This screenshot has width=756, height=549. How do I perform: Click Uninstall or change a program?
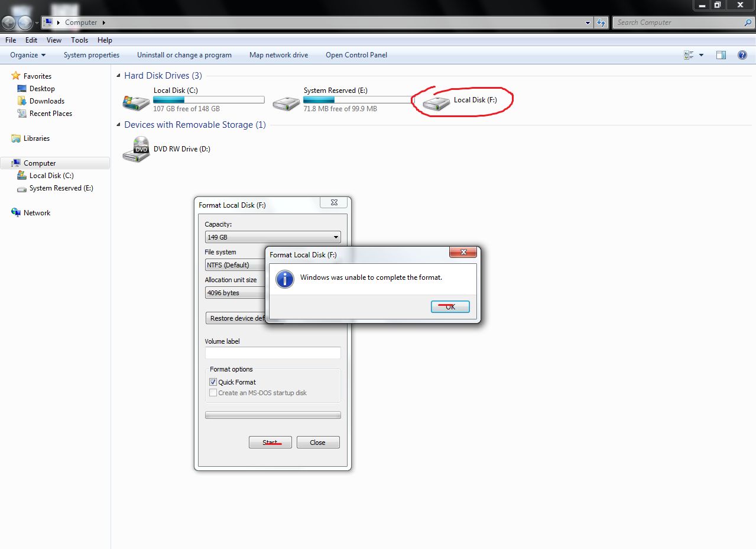tap(184, 55)
